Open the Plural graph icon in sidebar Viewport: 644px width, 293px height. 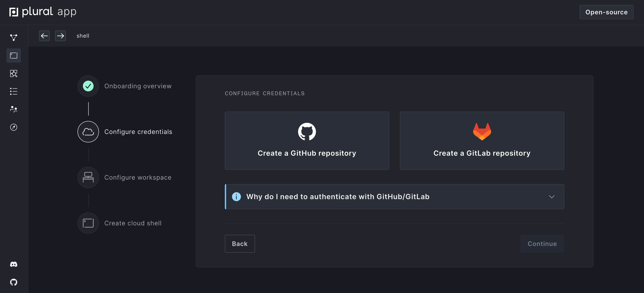tap(13, 37)
